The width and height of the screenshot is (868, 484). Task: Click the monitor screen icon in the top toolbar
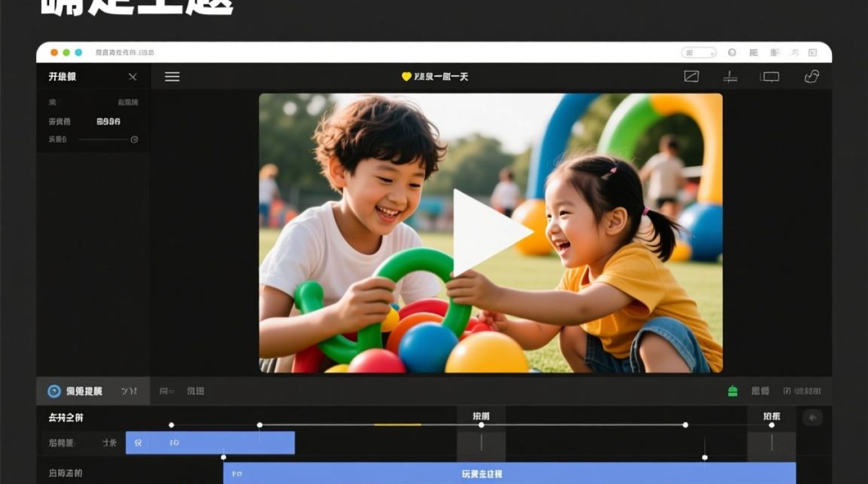pyautogui.click(x=770, y=77)
